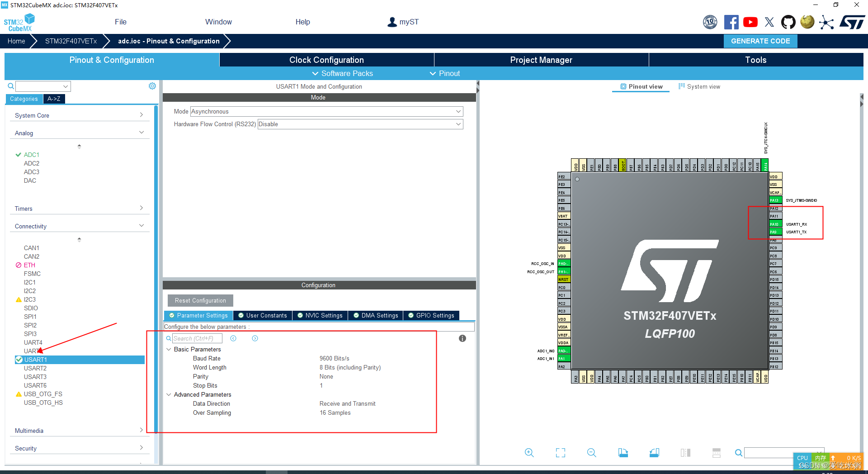The image size is (868, 474).
Task: Open the Help menu
Action: (x=303, y=22)
